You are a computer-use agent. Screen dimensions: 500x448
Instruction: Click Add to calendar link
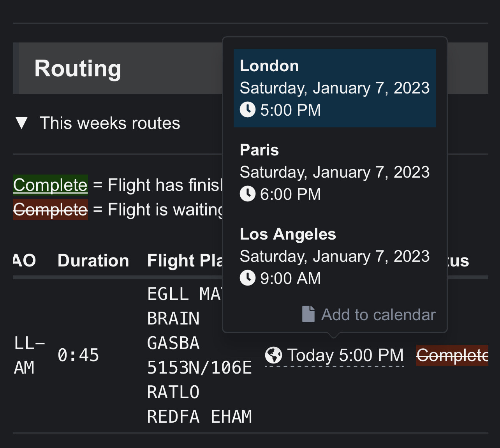(378, 315)
